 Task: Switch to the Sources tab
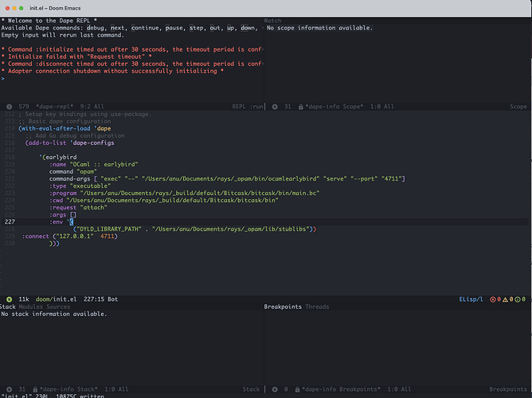[x=58, y=306]
